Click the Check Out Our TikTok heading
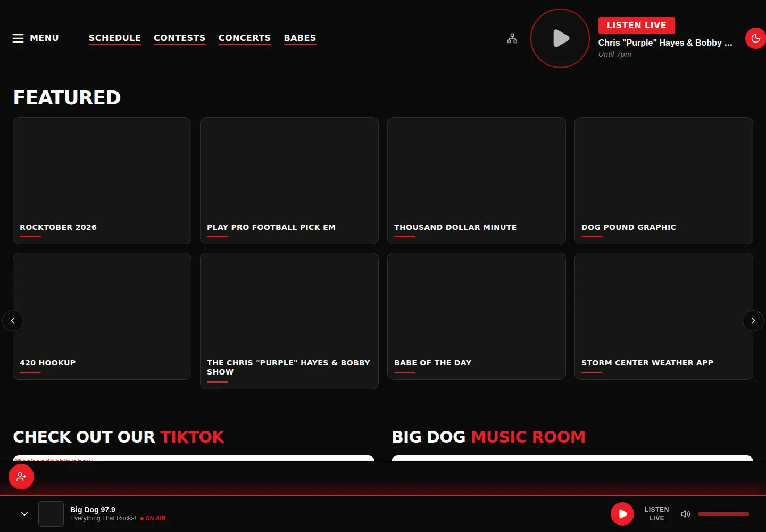This screenshot has width=766, height=532. (x=119, y=437)
